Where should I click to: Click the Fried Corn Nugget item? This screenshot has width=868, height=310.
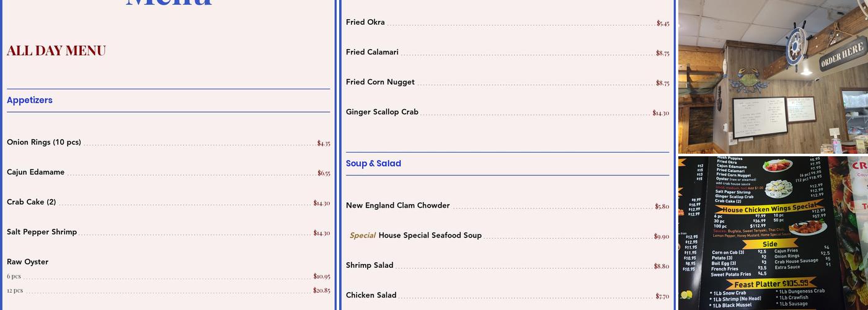380,82
